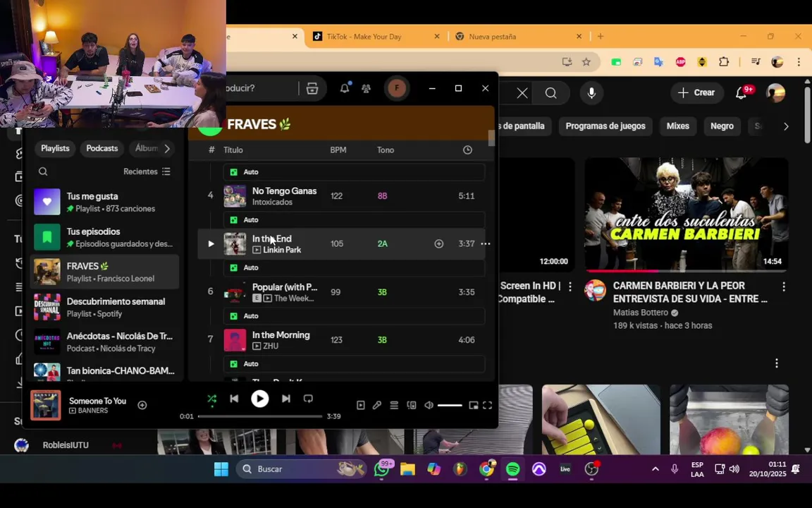Click the YouTube search magnifier button
This screenshot has width=812, height=508.
click(551, 93)
